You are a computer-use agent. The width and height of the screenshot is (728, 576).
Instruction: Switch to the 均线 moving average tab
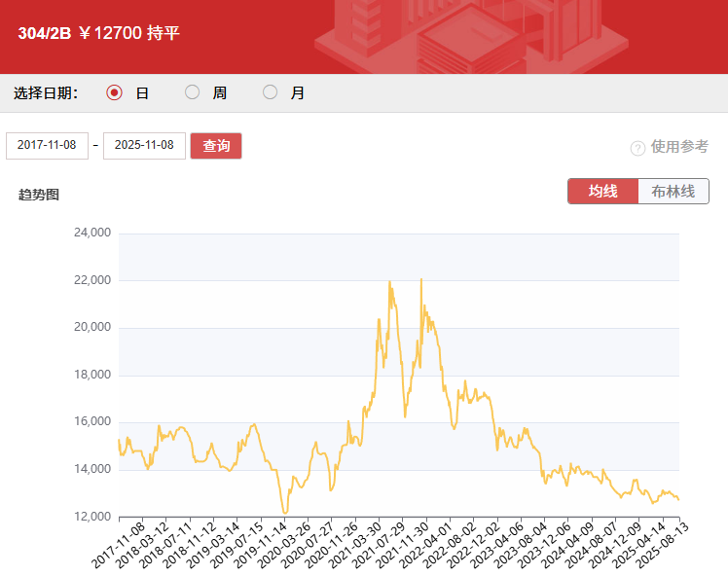[x=602, y=192]
